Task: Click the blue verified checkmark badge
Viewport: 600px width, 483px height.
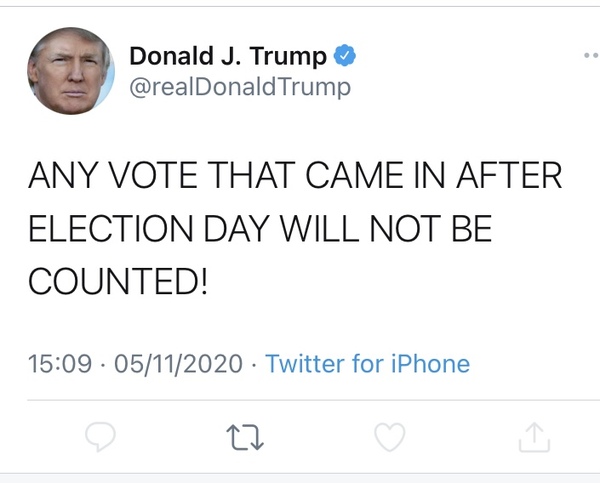Action: point(345,56)
